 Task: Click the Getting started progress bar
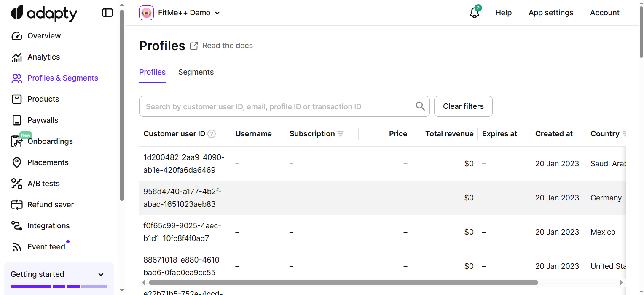point(59,287)
